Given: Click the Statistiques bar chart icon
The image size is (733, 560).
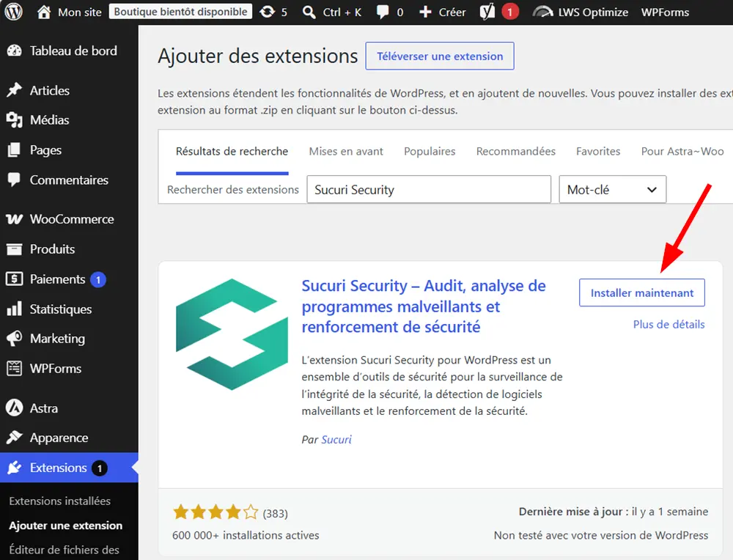Looking at the screenshot, I should (x=14, y=309).
